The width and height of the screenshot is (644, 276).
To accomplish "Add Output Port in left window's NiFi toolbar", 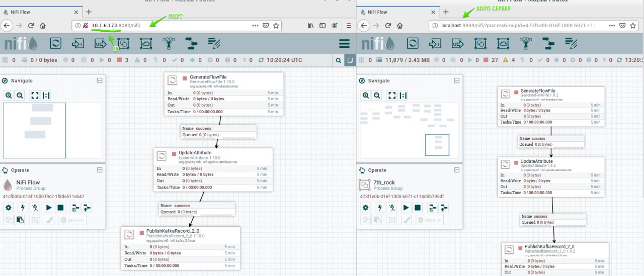I will click(x=101, y=43).
